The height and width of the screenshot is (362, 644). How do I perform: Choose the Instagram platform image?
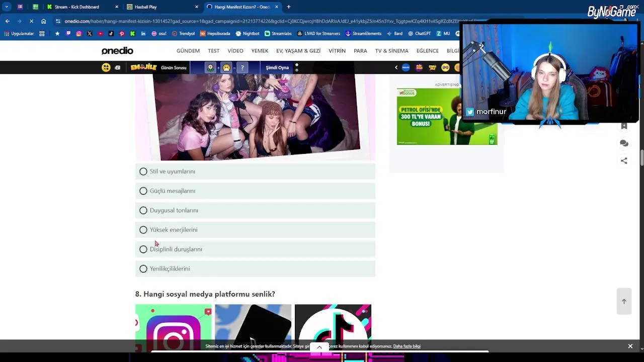174,328
